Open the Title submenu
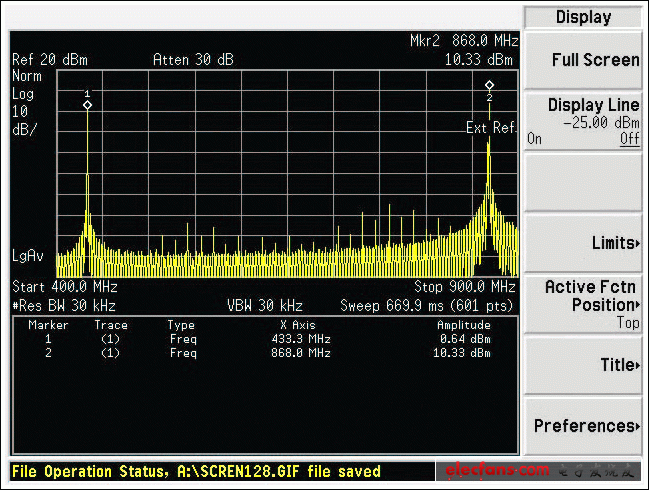Image resolution: width=649 pixels, height=490 pixels. 585,365
